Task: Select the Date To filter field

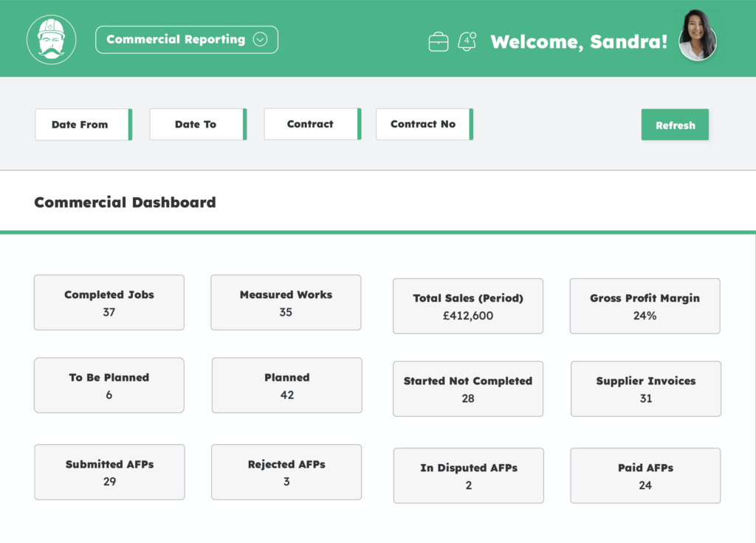Action: pos(198,124)
